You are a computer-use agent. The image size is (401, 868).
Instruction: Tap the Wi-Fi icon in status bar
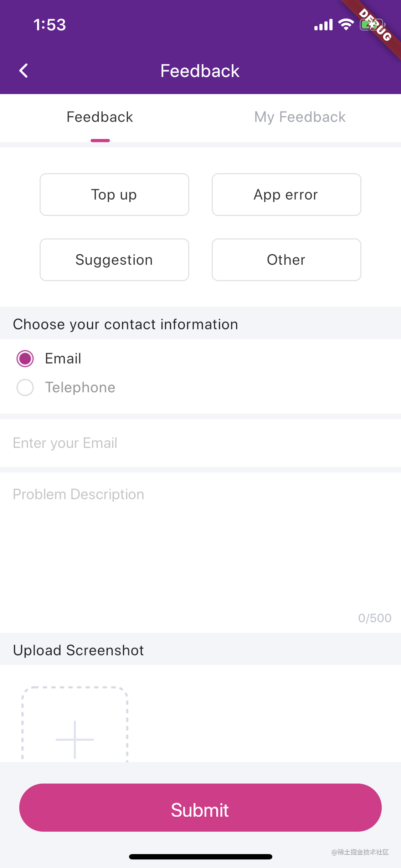(345, 24)
